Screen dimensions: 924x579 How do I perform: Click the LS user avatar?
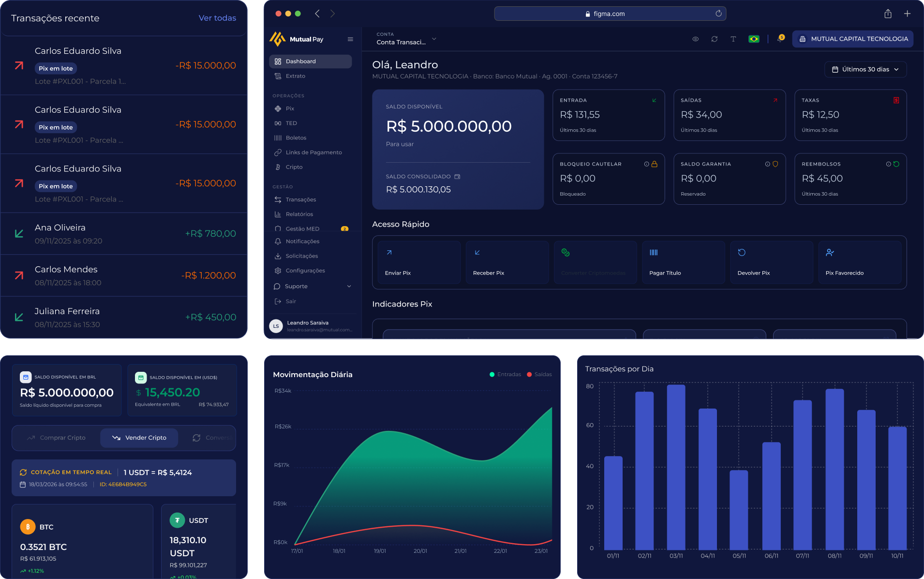tap(276, 326)
